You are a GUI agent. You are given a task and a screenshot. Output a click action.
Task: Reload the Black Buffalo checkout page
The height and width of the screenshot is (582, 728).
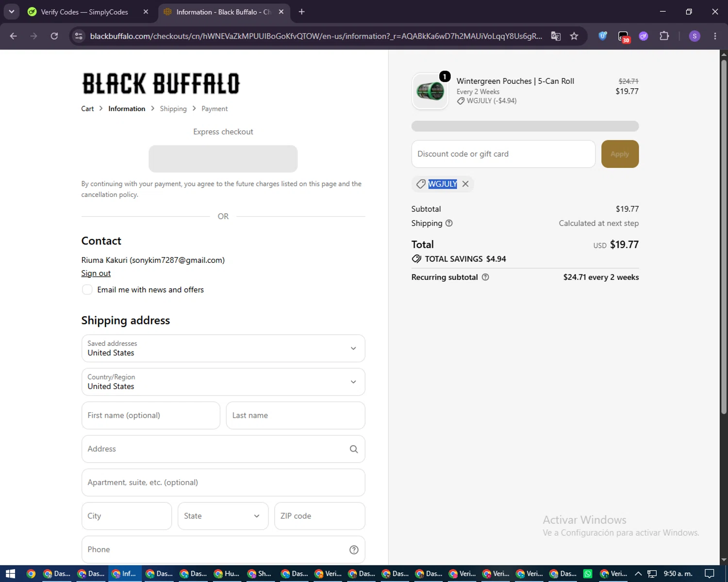point(54,36)
